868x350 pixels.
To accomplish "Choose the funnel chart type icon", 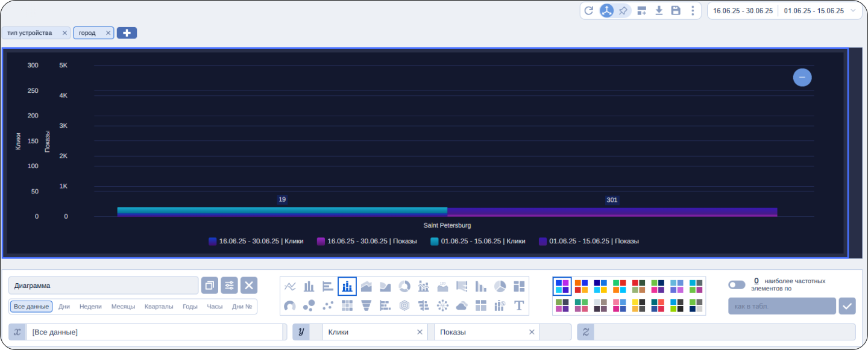I will coord(366,305).
